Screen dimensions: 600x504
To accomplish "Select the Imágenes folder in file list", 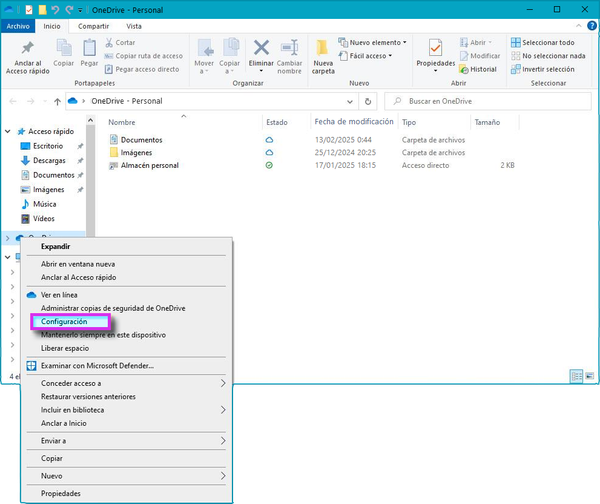I will 136,153.
